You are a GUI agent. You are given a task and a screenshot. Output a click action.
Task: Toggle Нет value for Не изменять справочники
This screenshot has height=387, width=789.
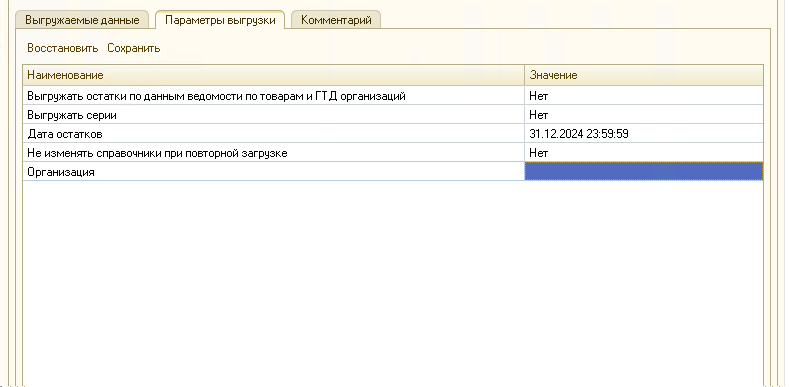point(644,153)
